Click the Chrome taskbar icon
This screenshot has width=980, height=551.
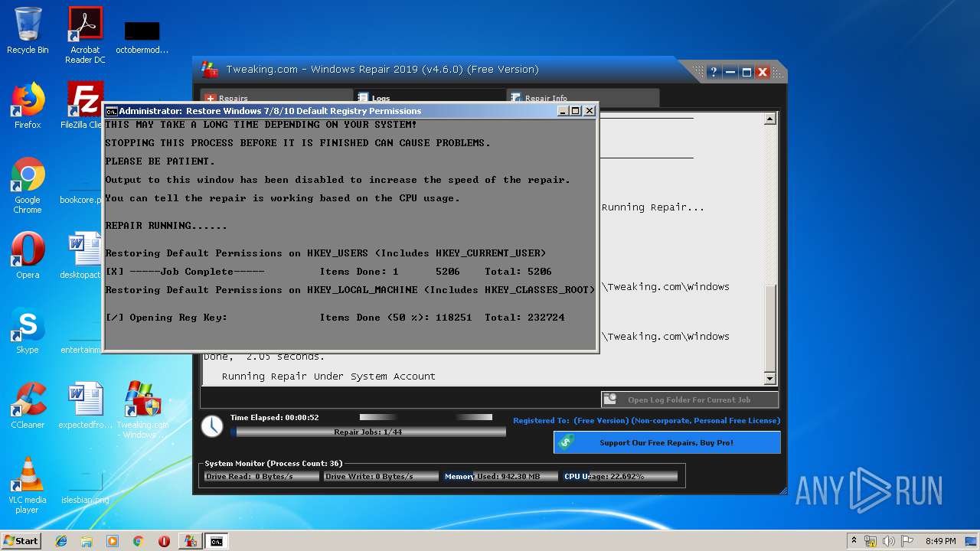[139, 541]
